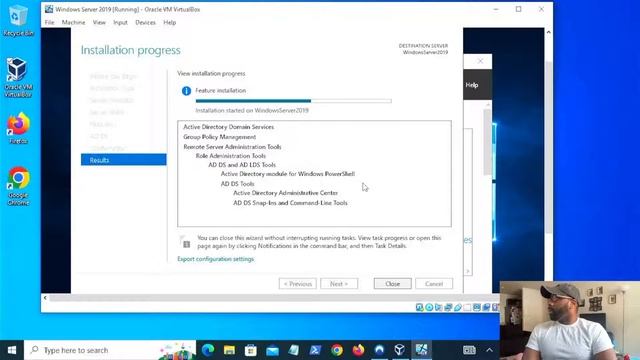Open Export configuration settings link
This screenshot has height=360, width=640.
pos(216,259)
